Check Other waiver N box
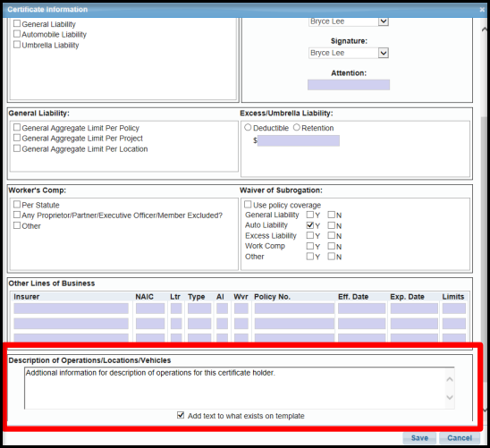 (331, 256)
